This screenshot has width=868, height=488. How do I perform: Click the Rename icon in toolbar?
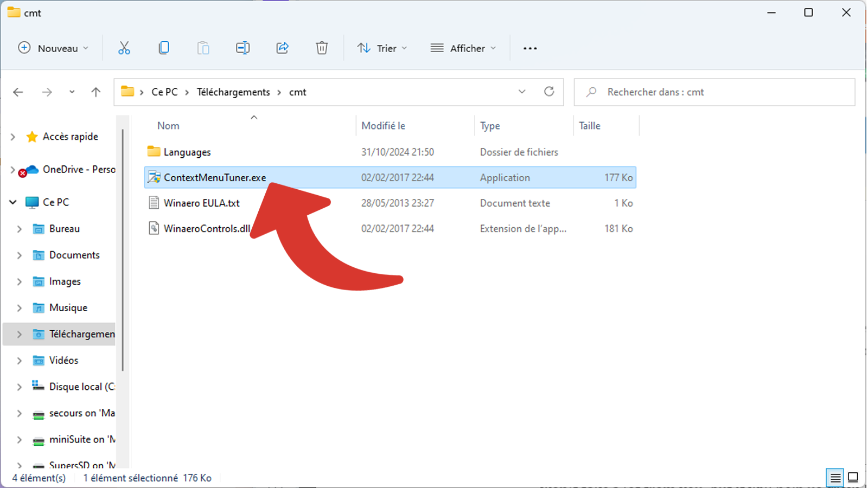243,48
